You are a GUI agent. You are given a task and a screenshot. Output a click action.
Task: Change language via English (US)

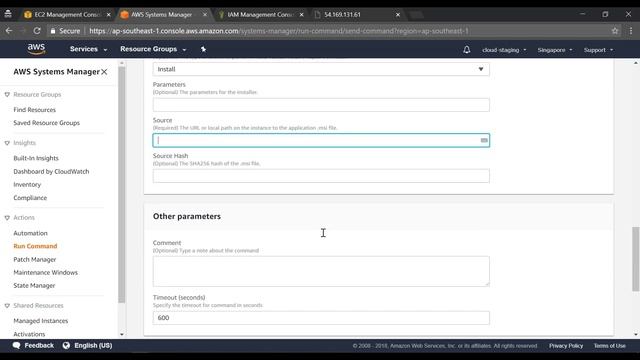click(93, 345)
